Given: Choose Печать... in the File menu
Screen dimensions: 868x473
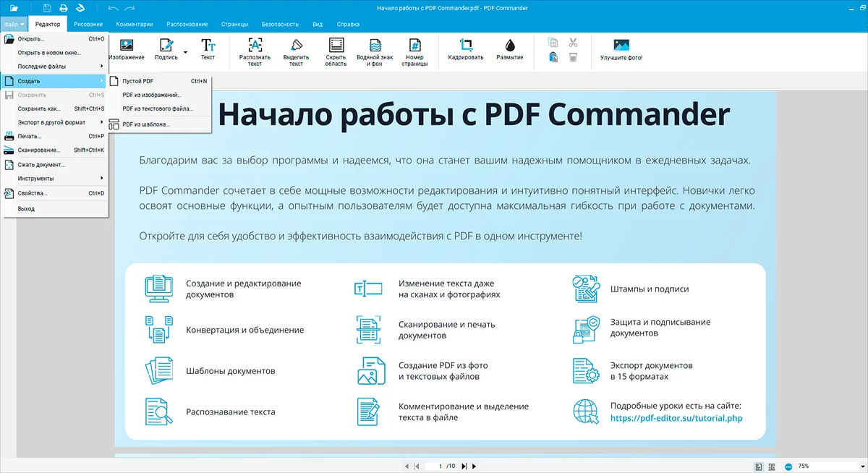Looking at the screenshot, I should pos(54,136).
